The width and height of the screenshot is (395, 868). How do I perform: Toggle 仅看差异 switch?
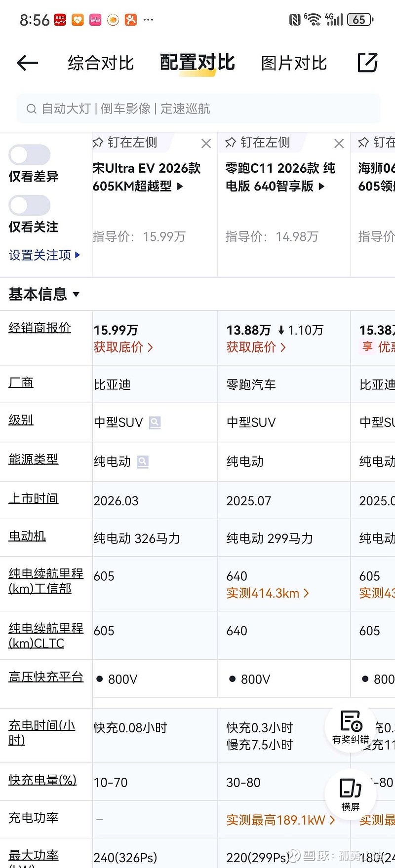(x=30, y=155)
